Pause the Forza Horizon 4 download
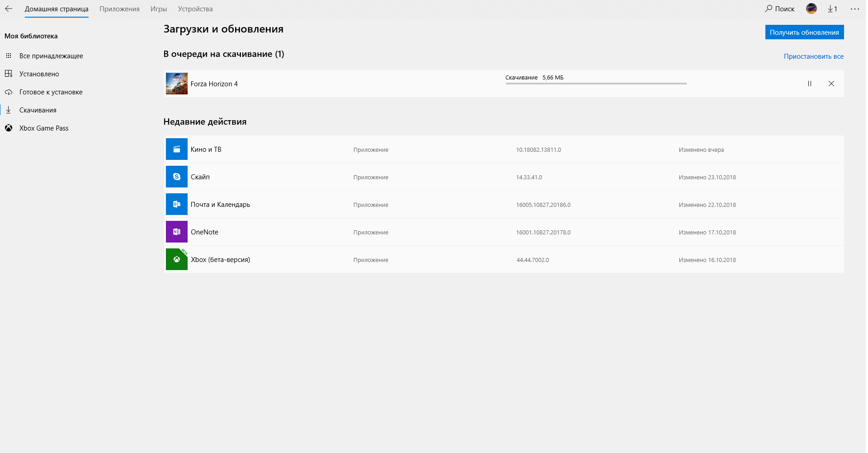This screenshot has height=453, width=868. pos(810,84)
